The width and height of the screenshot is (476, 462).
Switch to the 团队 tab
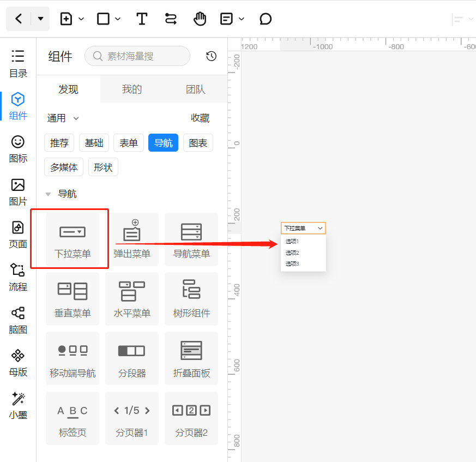pyautogui.click(x=196, y=89)
